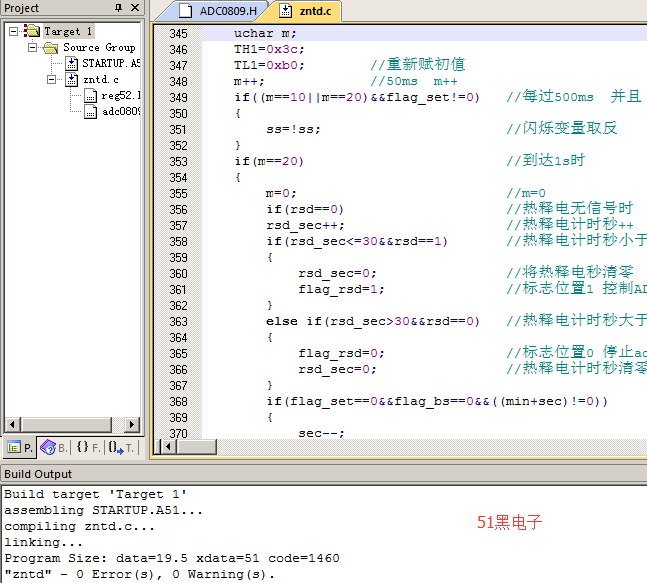Click line number 353 in gutter
The image size is (647, 583).
pos(178,161)
